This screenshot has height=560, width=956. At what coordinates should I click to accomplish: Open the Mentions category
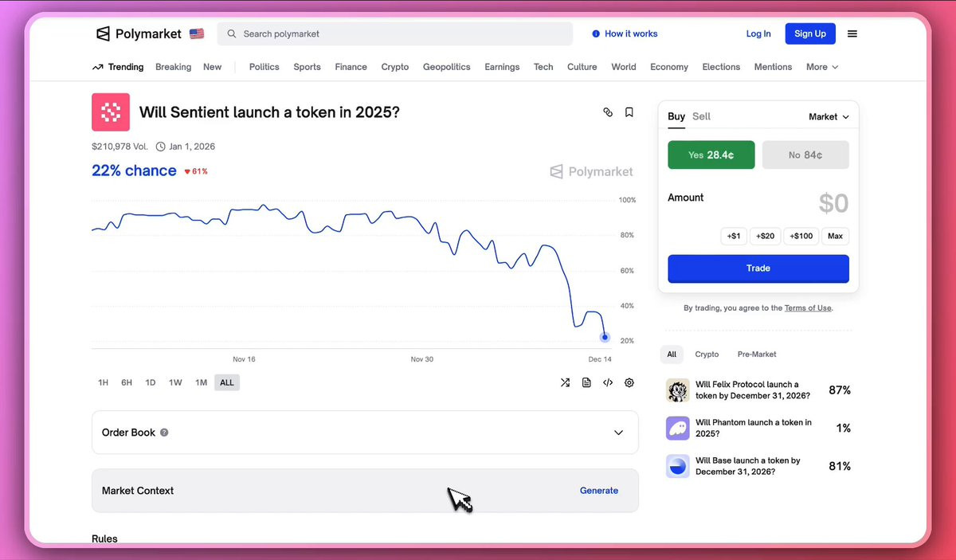(773, 67)
